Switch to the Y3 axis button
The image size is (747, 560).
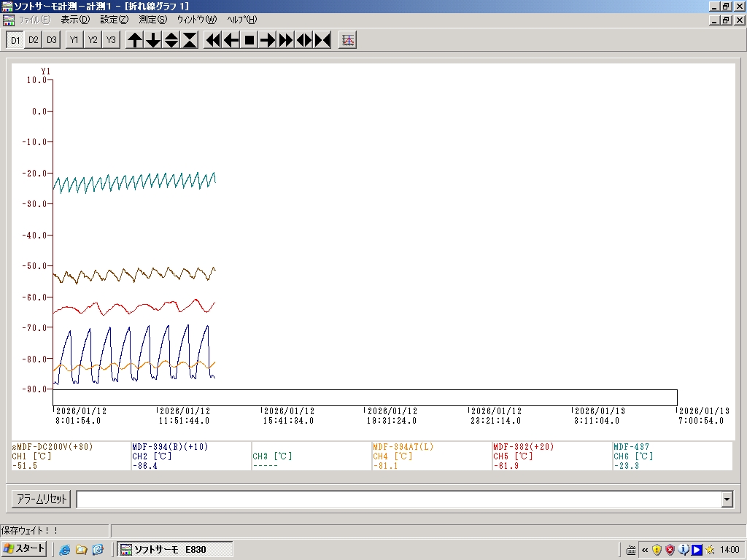110,40
